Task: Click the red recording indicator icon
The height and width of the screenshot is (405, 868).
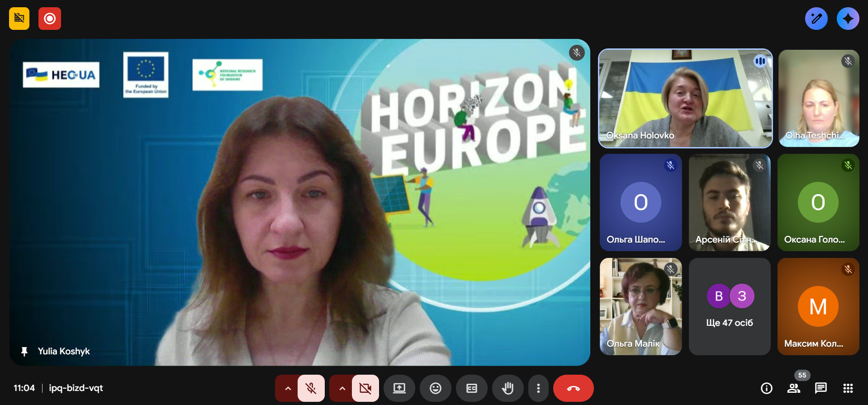Action: point(50,19)
